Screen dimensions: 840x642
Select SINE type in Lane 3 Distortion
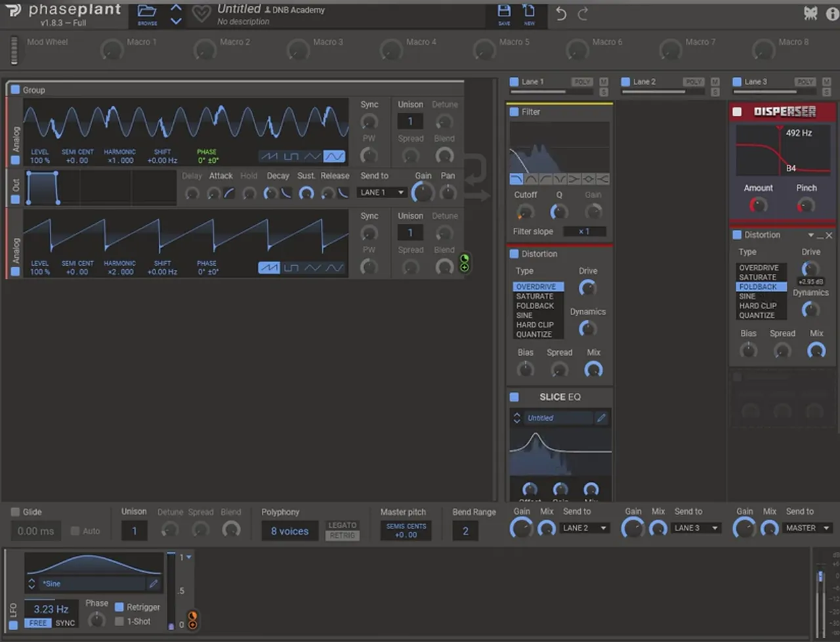(747, 296)
